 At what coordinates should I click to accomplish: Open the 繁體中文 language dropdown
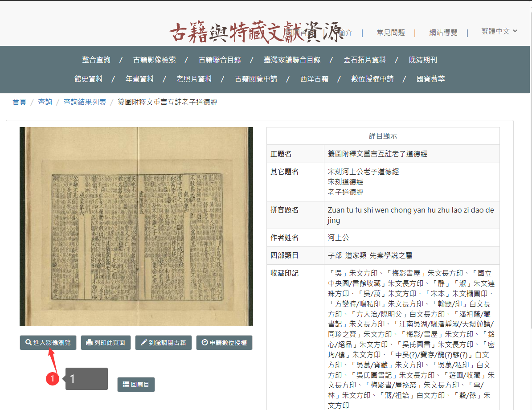click(x=499, y=31)
